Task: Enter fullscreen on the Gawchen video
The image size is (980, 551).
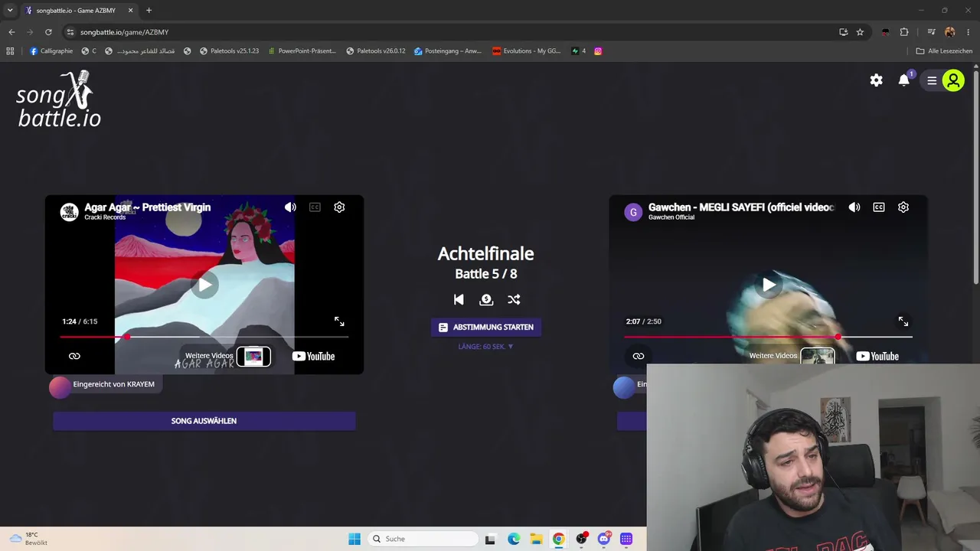Action: pos(903,321)
